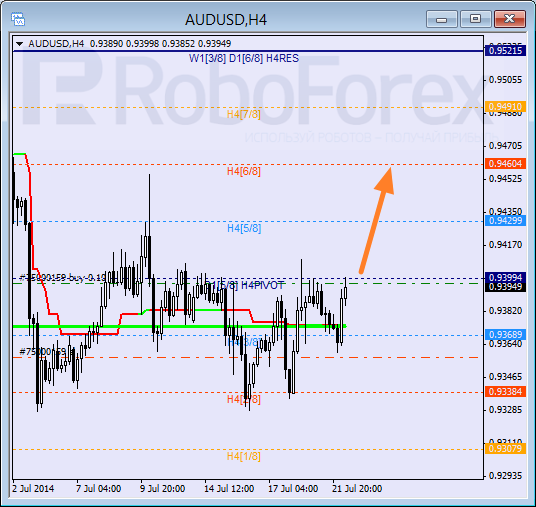Click the 2 Jul 2014 date label
This screenshot has height=507, width=536.
(33, 489)
